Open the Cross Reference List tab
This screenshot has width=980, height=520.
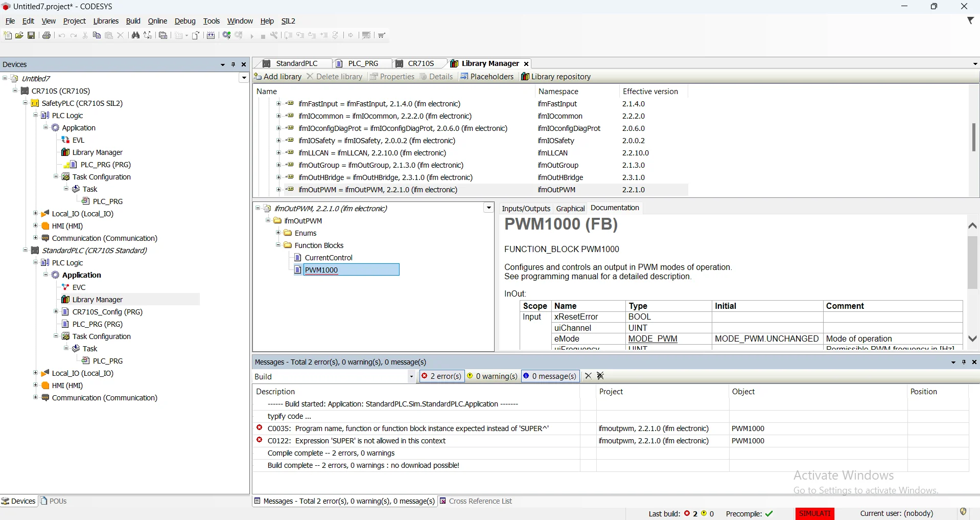click(x=476, y=501)
